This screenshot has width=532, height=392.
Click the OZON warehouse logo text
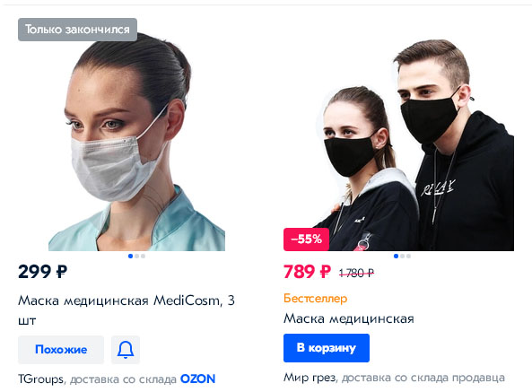pos(197,379)
